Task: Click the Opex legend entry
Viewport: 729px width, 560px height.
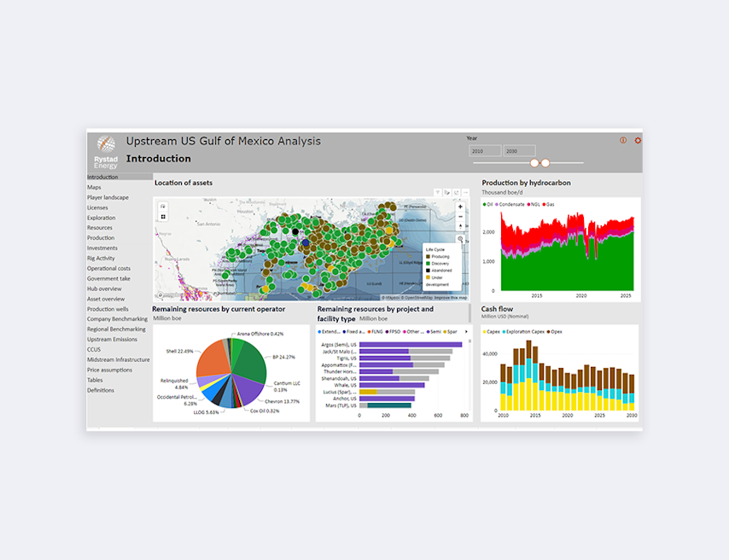Action: 555,332
